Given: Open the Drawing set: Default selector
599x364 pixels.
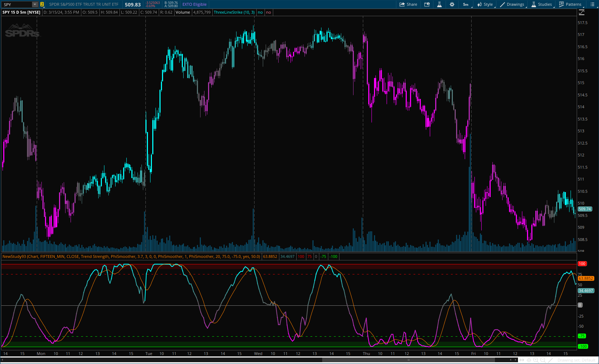Looking at the screenshot, I should coord(576,360).
